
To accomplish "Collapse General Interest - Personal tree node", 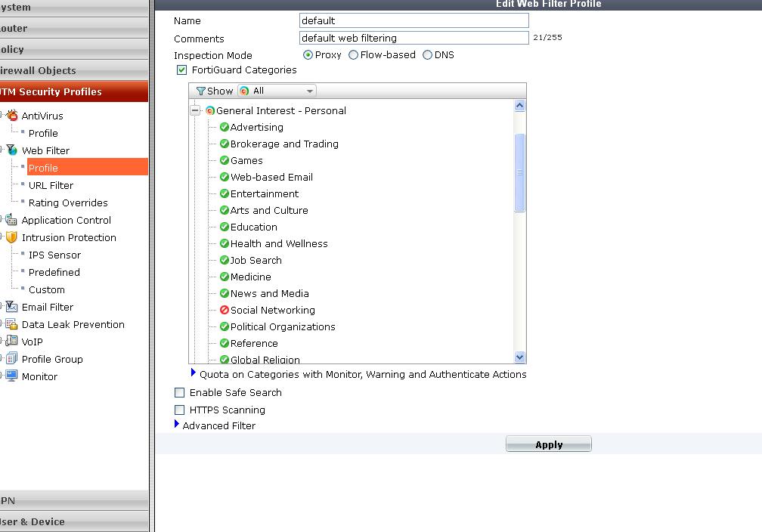I will 195,111.
